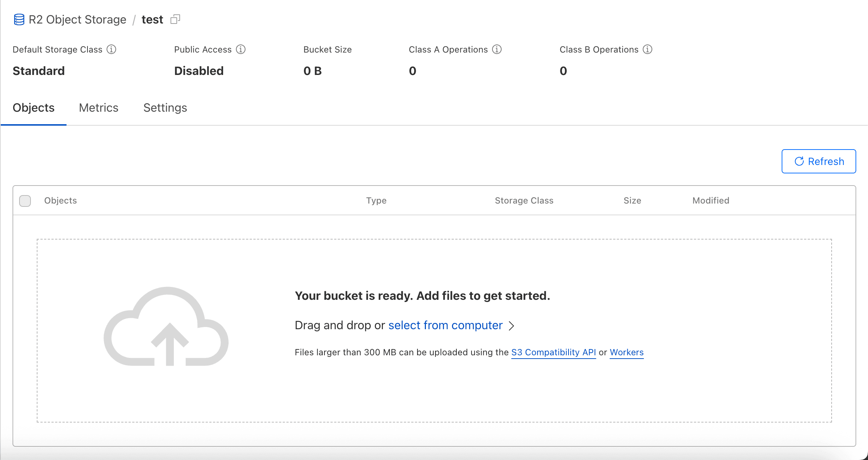Click the 'Your bucket is ready' heading
The image size is (868, 460).
[422, 296]
